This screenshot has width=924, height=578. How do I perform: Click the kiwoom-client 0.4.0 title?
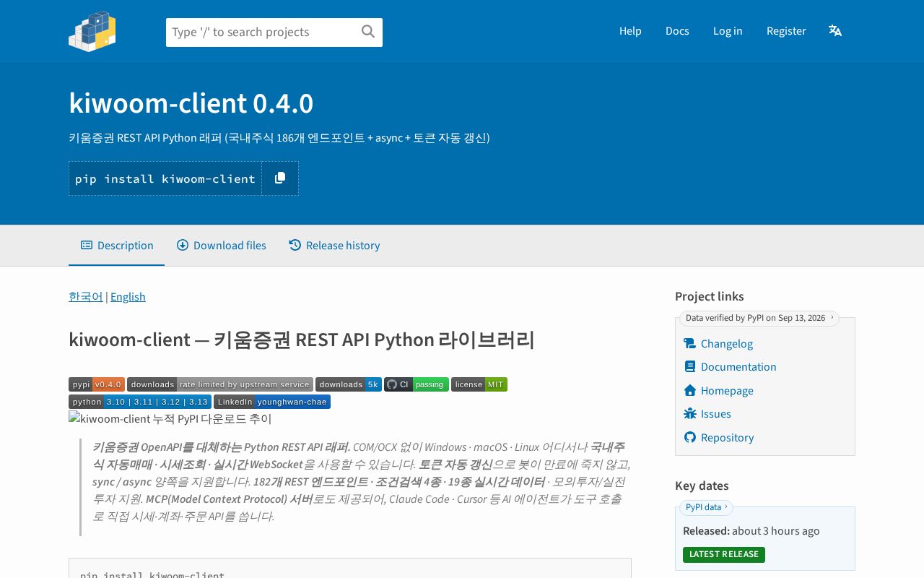pyautogui.click(x=191, y=103)
